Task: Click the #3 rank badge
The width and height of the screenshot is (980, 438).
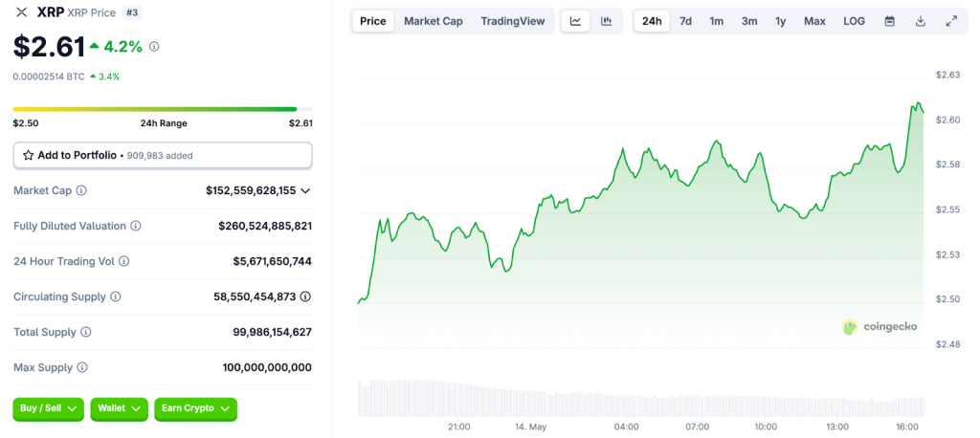Action: coord(132,12)
